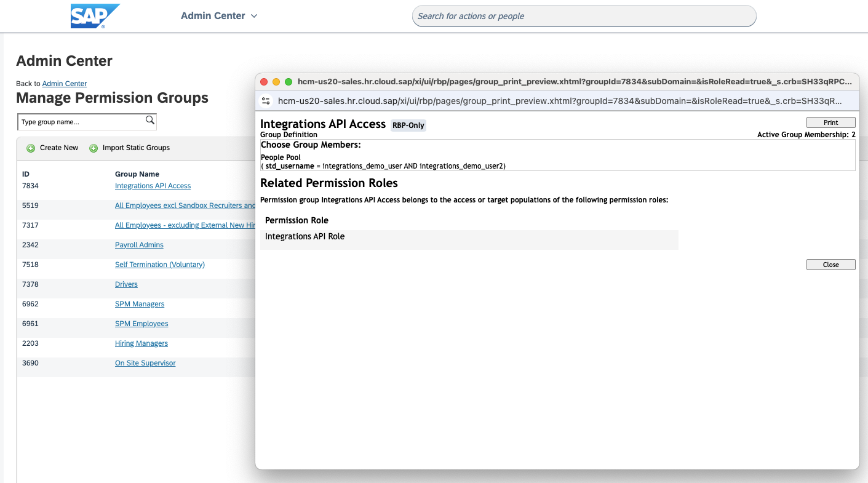Click the plus icon beside Import Static Groups
The height and width of the screenshot is (483, 868).
point(94,148)
